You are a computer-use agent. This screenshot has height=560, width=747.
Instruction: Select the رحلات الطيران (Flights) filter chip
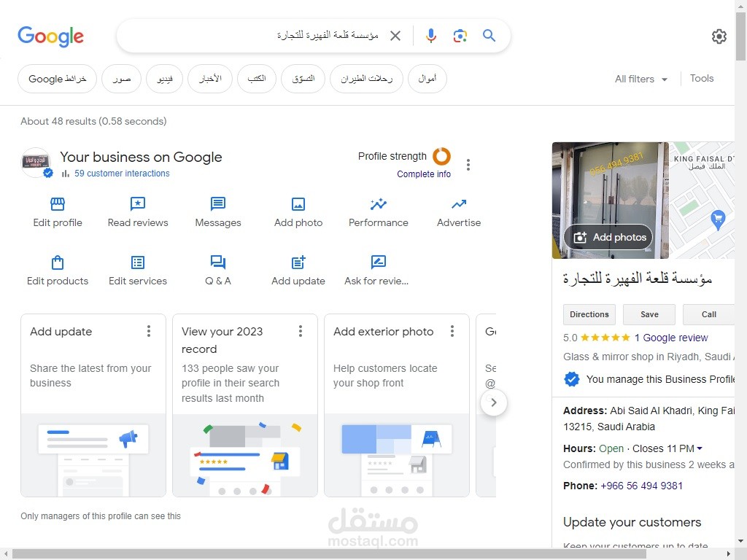(366, 79)
